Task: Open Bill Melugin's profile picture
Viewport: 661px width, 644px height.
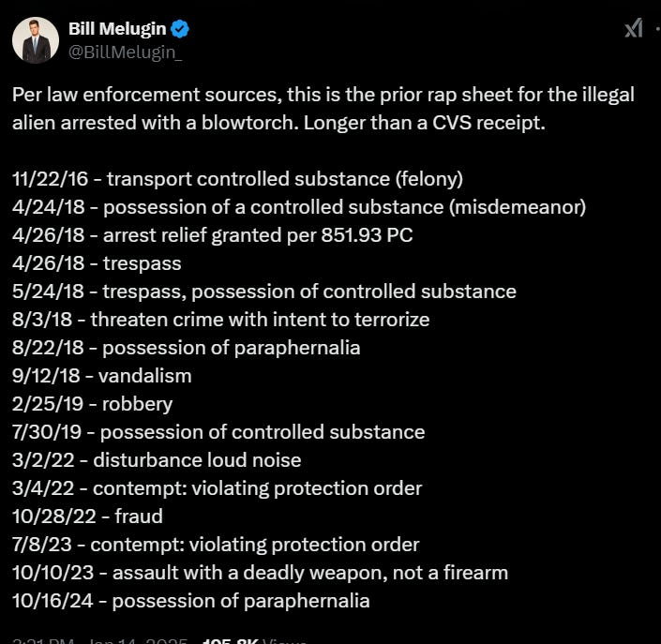Action: [x=36, y=40]
